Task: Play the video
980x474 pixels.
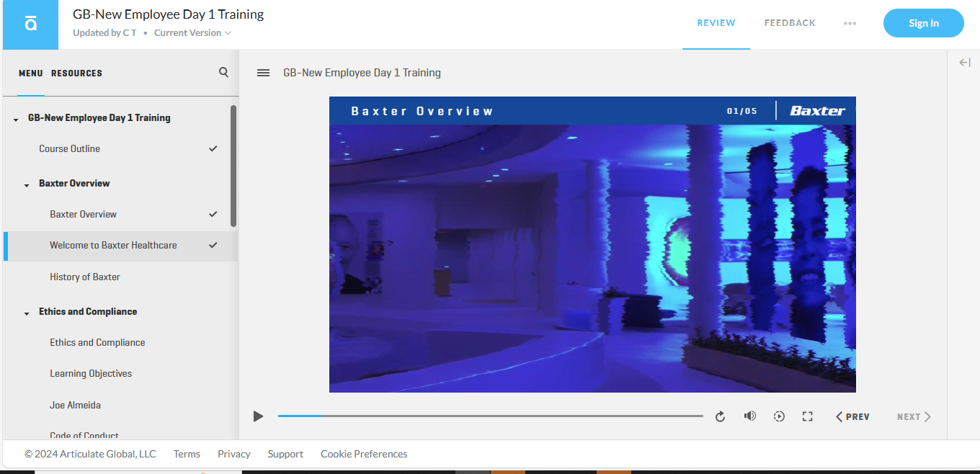Action: [x=258, y=416]
